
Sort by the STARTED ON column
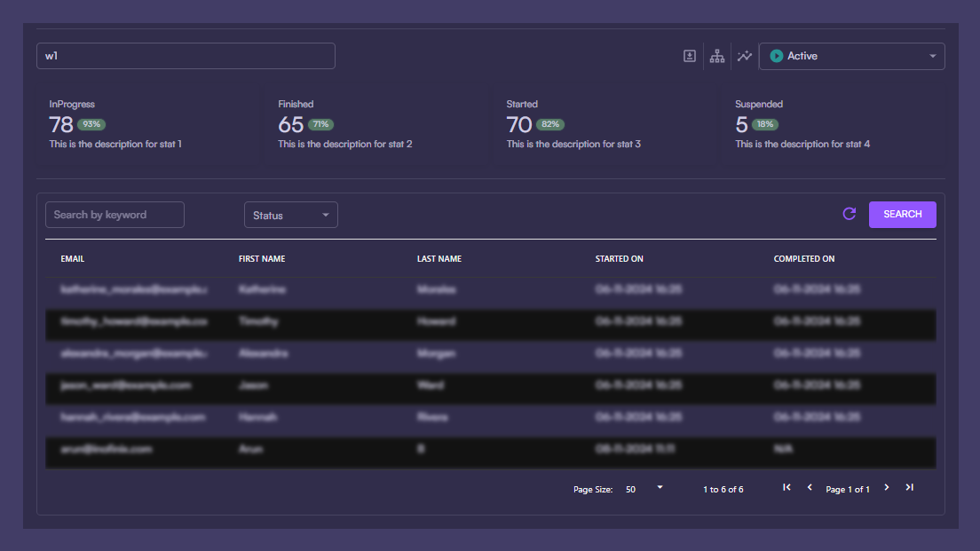click(619, 259)
